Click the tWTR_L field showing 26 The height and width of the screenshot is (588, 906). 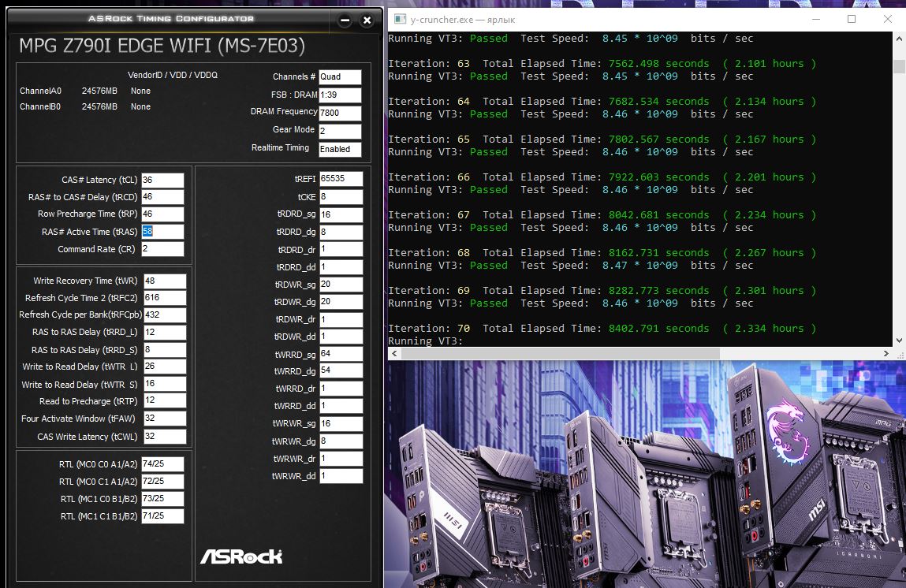165,367
